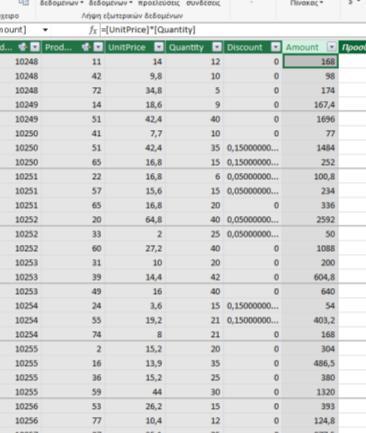Screen dimensions: 366x433
Task: Select UnitPrice cell 7,7
Action: point(135,133)
